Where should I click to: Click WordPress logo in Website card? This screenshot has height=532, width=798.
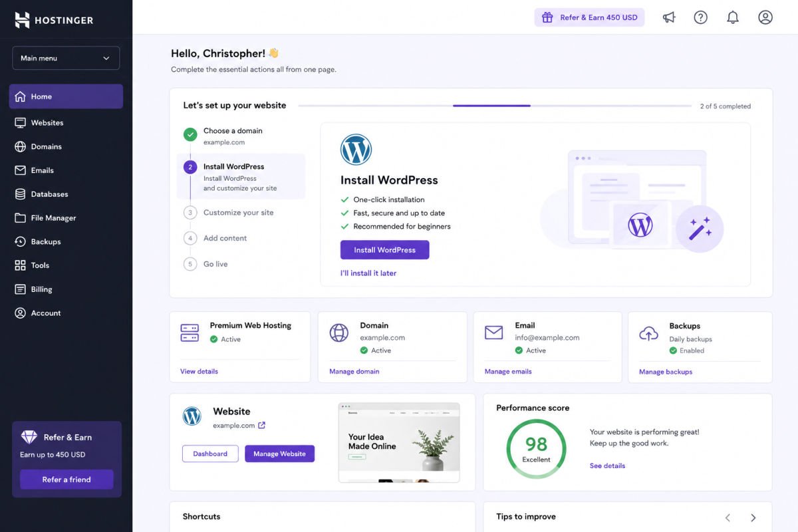(x=192, y=416)
